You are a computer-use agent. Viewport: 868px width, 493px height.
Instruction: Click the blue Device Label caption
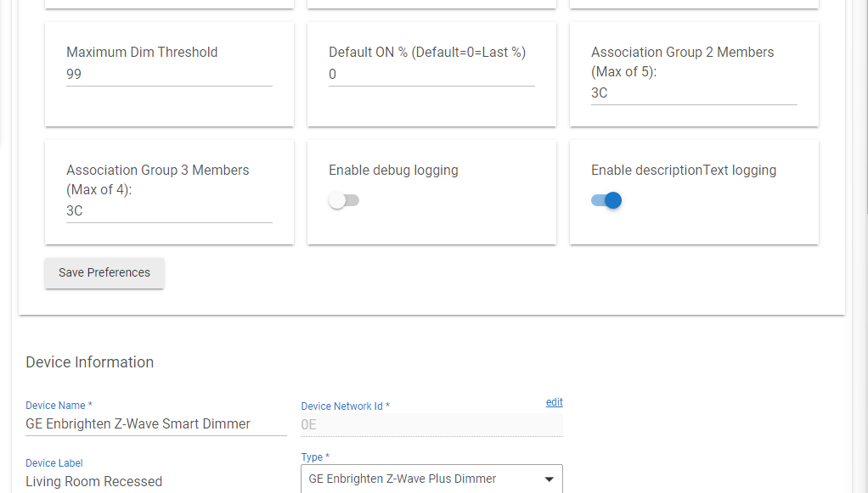pyautogui.click(x=54, y=463)
